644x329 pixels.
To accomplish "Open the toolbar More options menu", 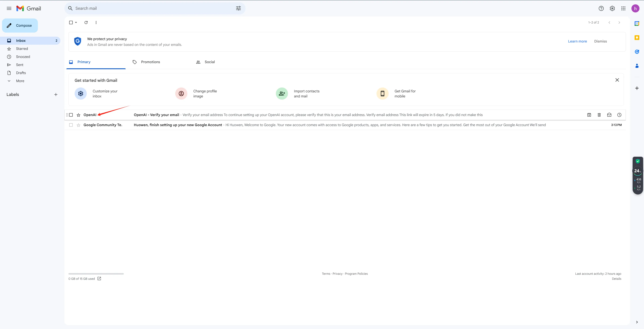I will point(96,23).
